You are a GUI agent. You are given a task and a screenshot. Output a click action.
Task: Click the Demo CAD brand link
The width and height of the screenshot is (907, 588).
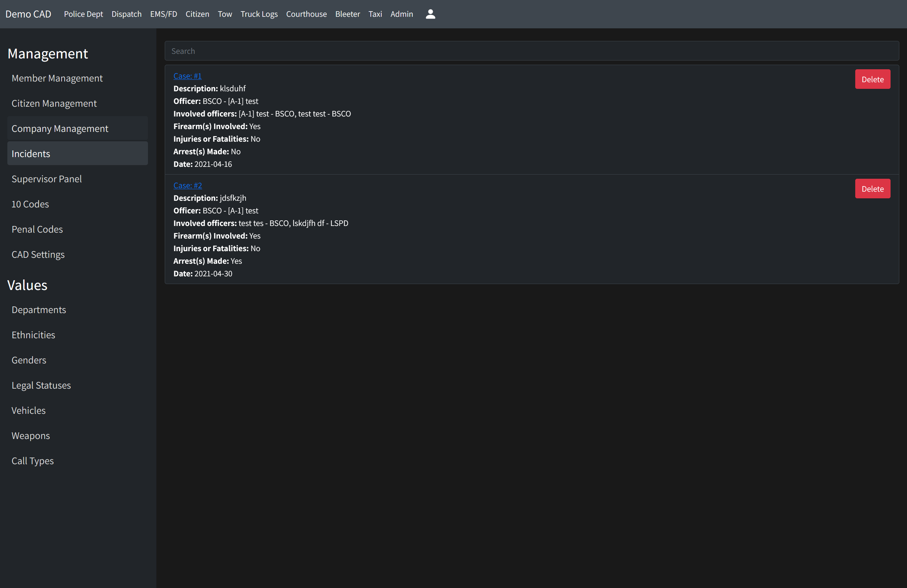28,14
